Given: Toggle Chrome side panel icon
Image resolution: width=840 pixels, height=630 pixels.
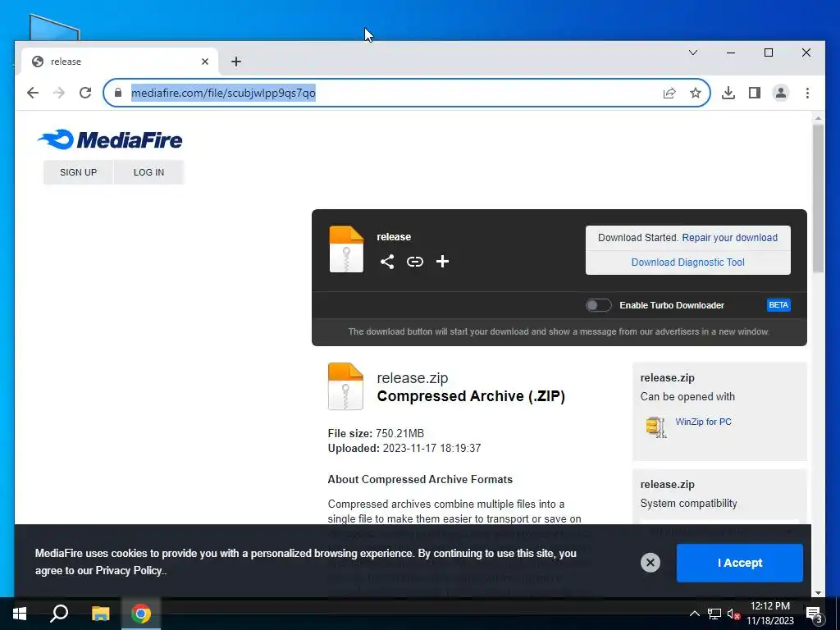Looking at the screenshot, I should point(755,93).
